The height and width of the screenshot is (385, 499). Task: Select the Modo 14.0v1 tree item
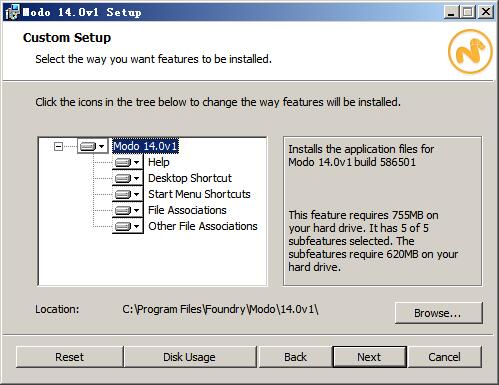145,146
